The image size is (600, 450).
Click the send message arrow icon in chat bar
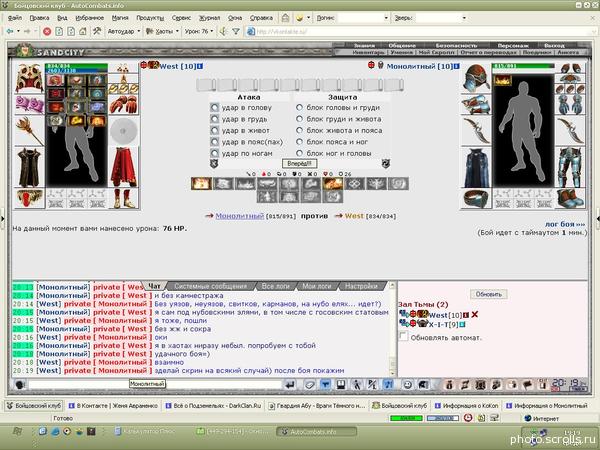tap(290, 385)
